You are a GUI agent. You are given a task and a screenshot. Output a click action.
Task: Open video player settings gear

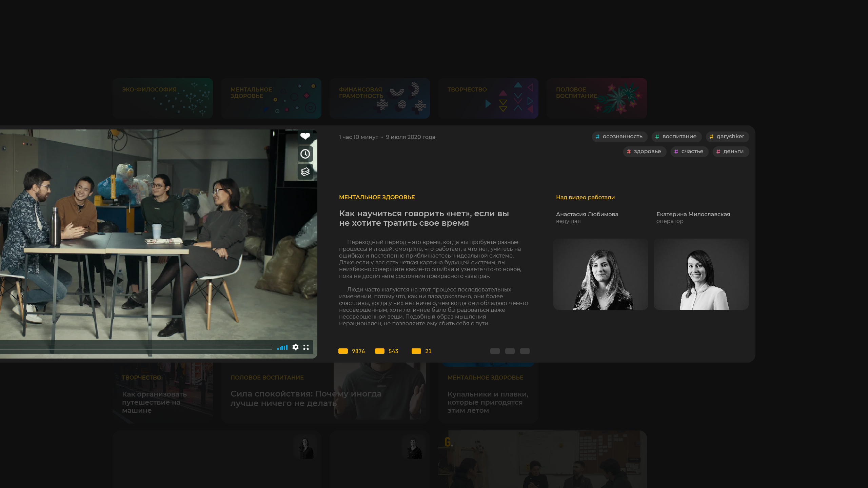[x=295, y=347]
